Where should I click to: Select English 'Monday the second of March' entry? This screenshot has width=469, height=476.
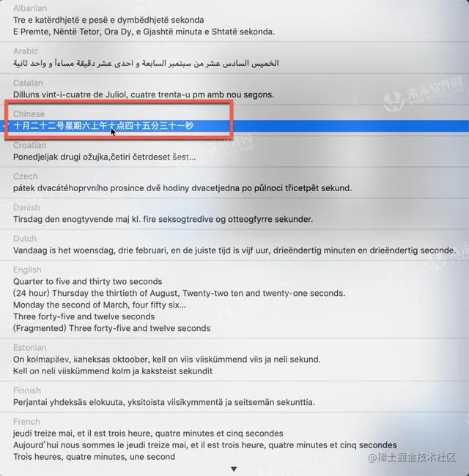(x=100, y=305)
